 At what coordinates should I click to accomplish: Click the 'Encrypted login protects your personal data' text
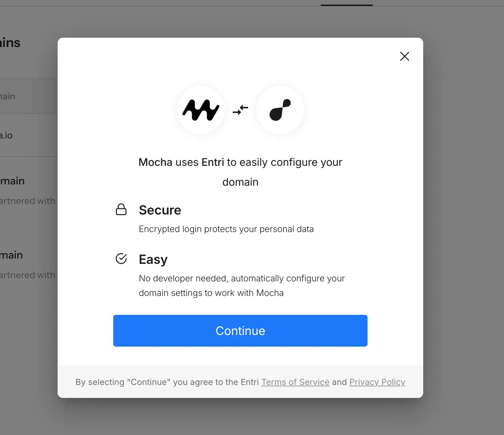pyautogui.click(x=226, y=229)
